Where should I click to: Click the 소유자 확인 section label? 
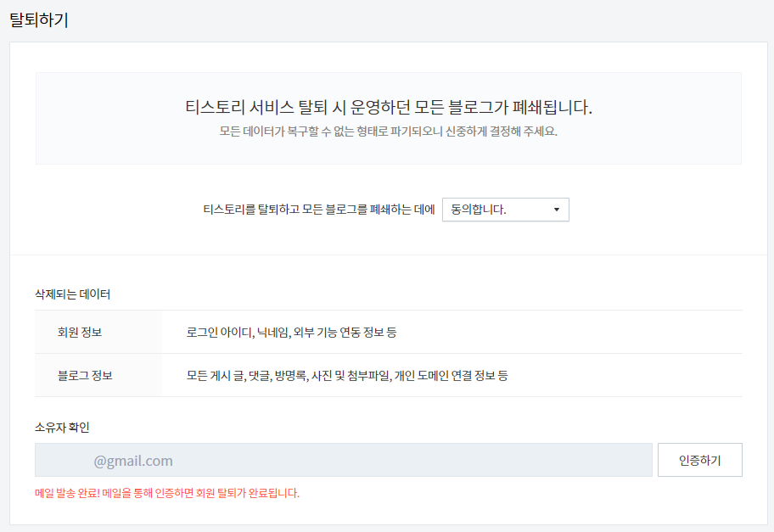[x=62, y=427]
